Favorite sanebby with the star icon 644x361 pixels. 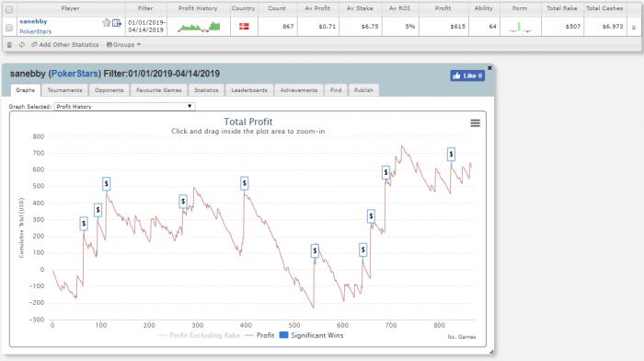(107, 23)
